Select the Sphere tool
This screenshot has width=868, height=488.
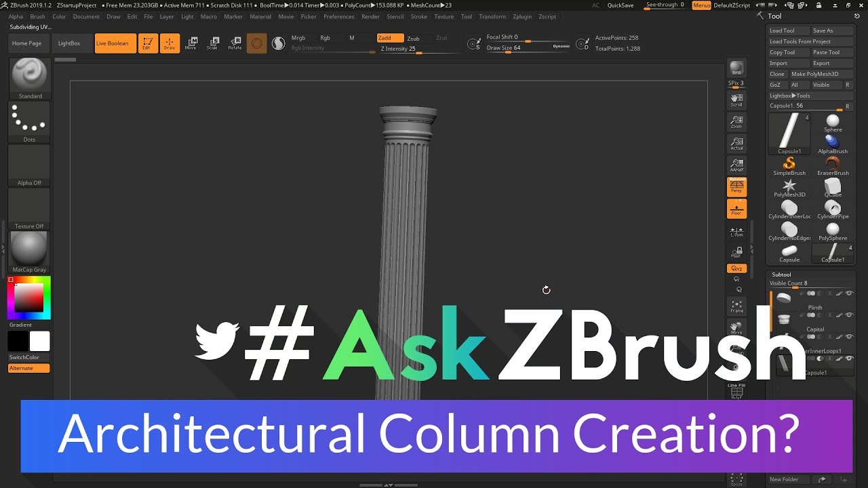[833, 123]
